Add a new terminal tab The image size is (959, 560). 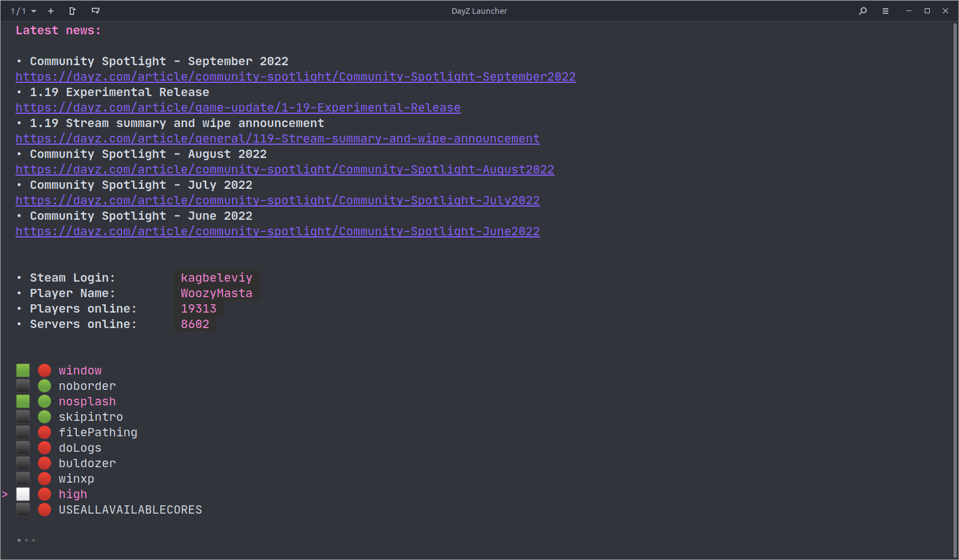[x=51, y=11]
